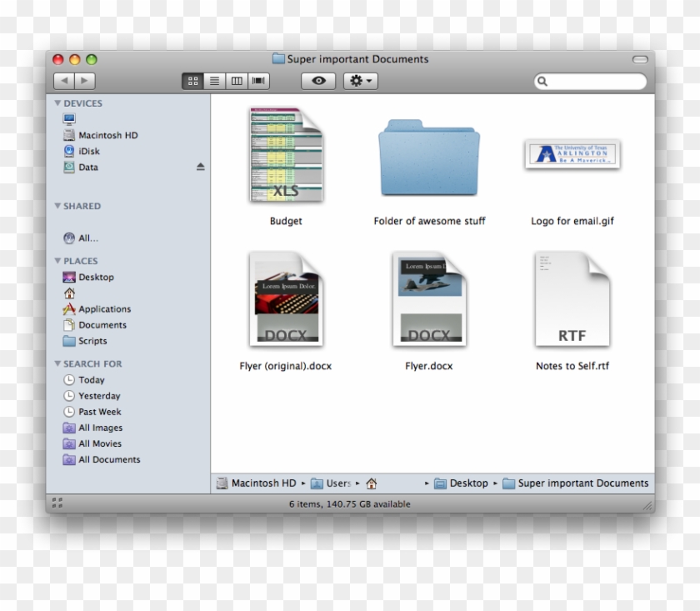Collapse the DEVICES section
700x611 pixels.
57,103
